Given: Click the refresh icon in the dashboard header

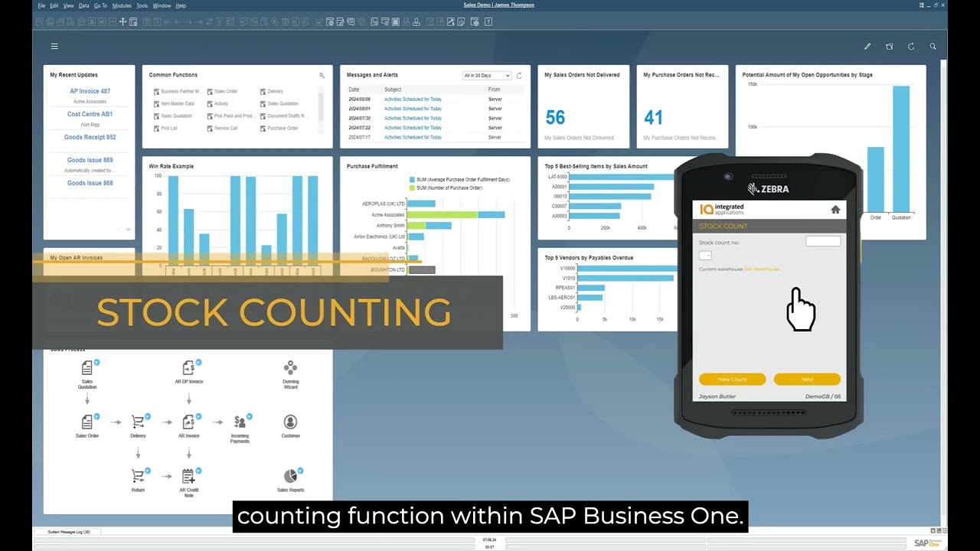Looking at the screenshot, I should pyautogui.click(x=911, y=47).
